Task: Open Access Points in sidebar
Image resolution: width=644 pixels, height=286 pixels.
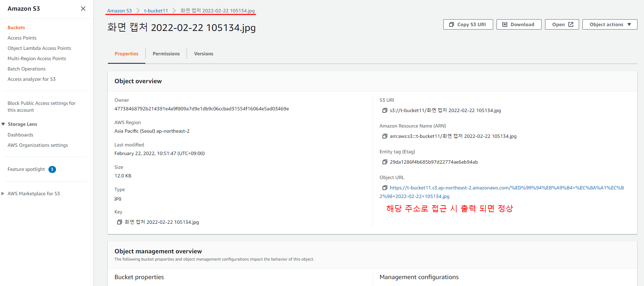Action: point(22,38)
